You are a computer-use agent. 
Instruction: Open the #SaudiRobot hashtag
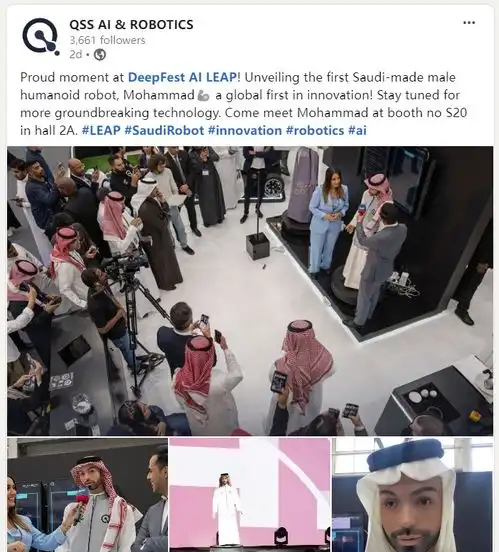[164, 131]
